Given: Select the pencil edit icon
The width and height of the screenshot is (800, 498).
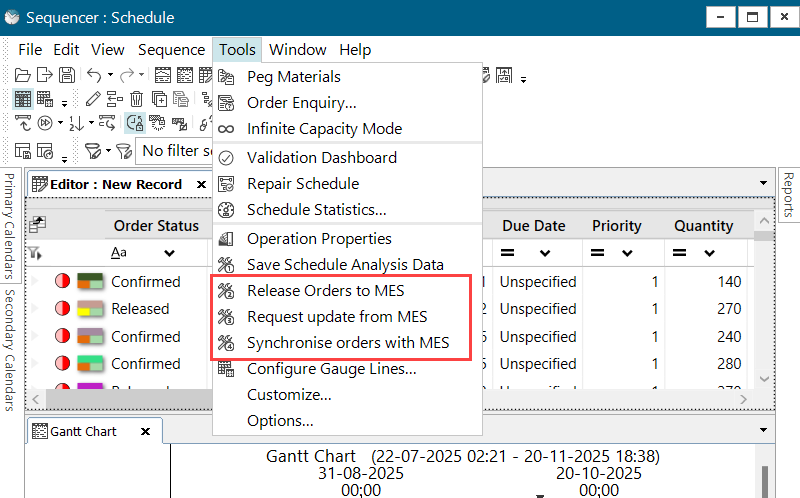Looking at the screenshot, I should point(93,99).
